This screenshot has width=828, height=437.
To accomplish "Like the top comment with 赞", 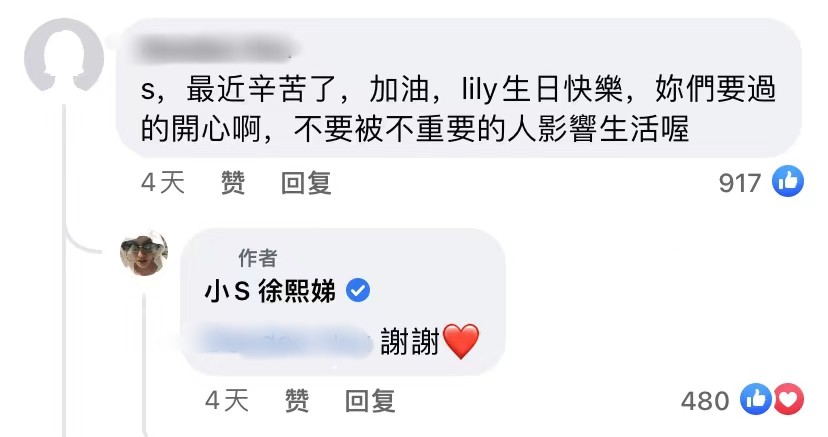I will pos(233,183).
